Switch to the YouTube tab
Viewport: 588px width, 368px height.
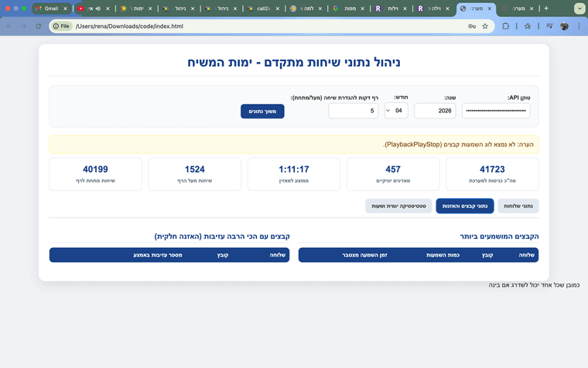(94, 9)
